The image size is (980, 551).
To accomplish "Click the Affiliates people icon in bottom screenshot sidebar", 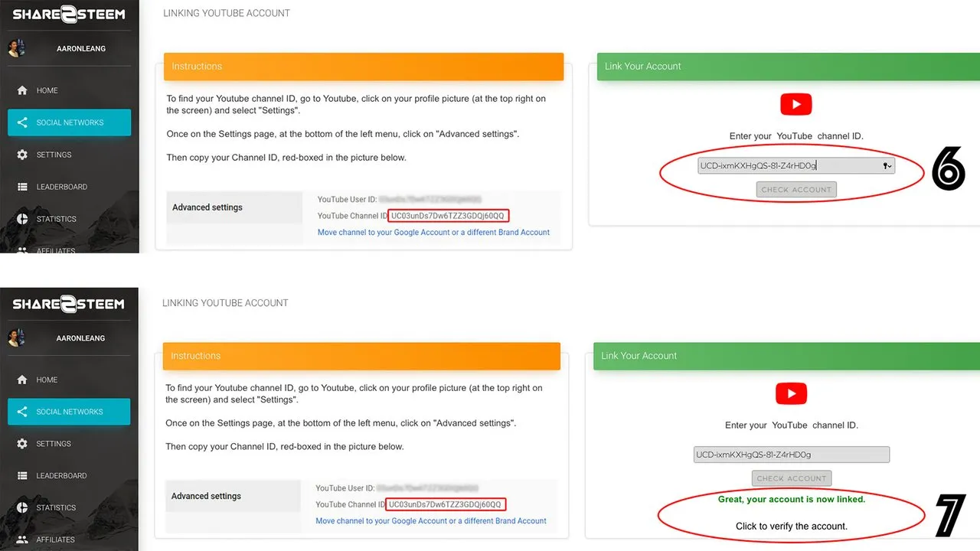I will [22, 540].
